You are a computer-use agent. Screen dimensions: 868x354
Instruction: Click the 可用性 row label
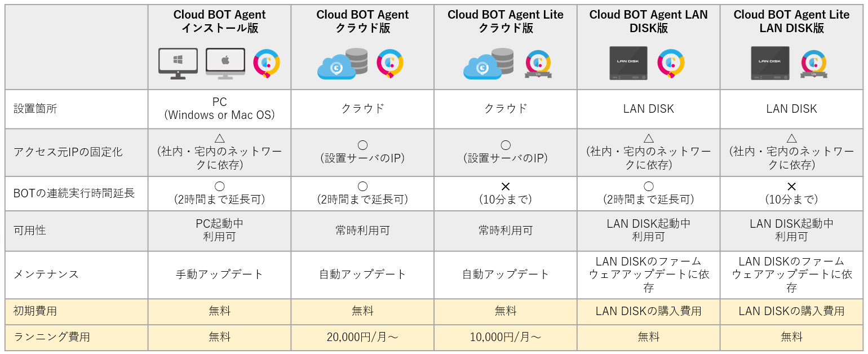pyautogui.click(x=30, y=231)
